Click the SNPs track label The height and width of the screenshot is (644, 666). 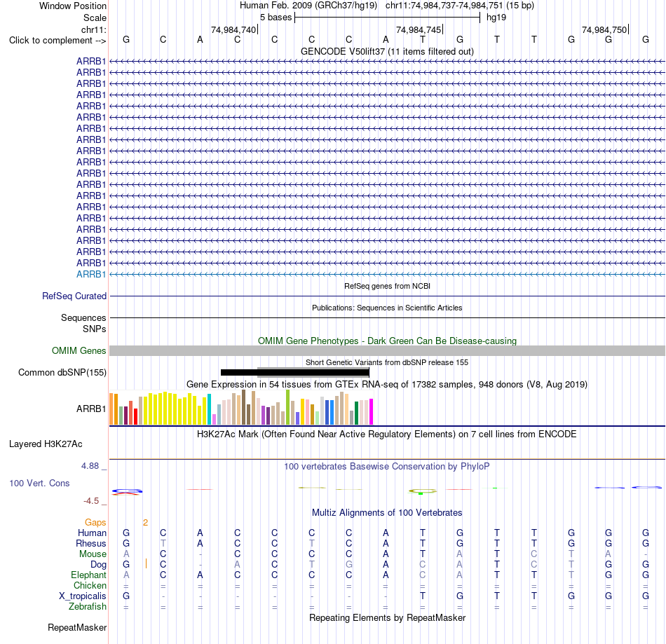click(x=95, y=329)
